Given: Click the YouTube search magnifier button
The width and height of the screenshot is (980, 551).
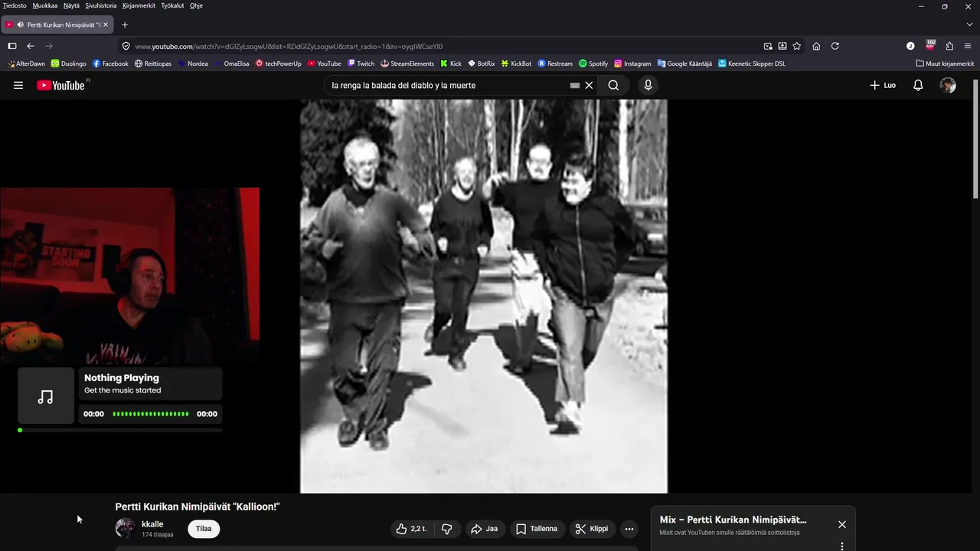Looking at the screenshot, I should tap(613, 85).
